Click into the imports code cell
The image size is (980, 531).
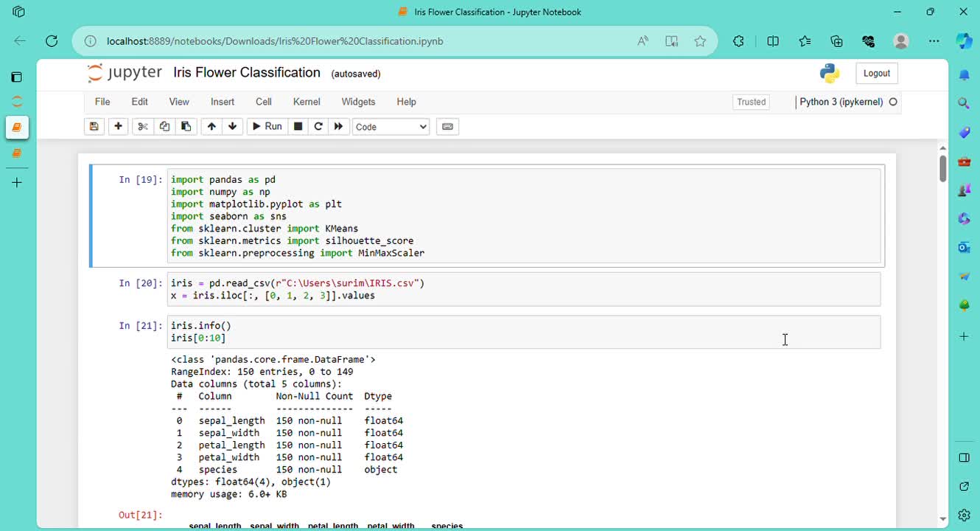point(524,216)
